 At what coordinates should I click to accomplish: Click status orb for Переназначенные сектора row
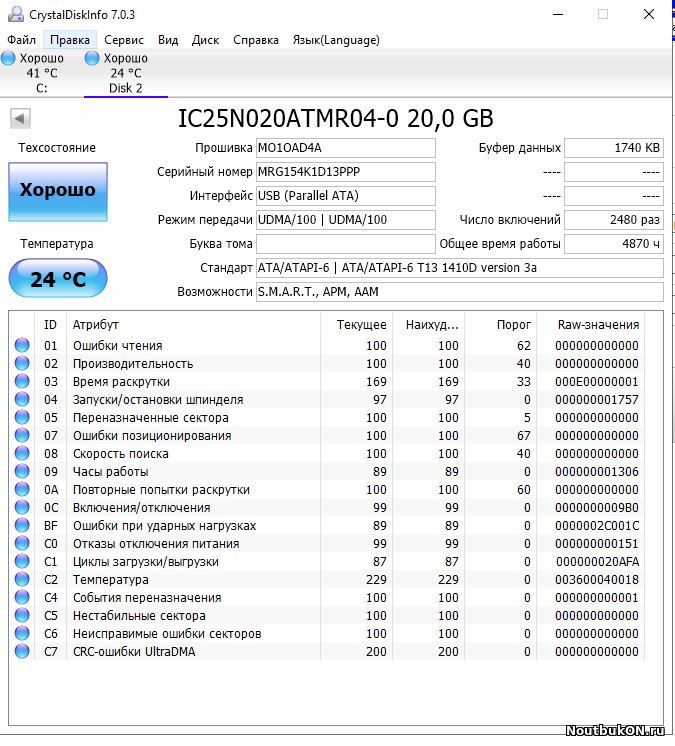tap(22, 417)
